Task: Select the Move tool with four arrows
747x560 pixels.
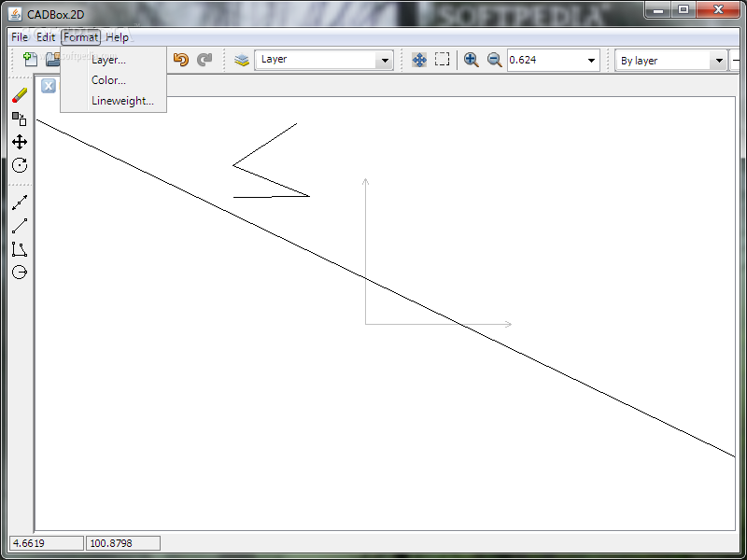Action: [20, 142]
